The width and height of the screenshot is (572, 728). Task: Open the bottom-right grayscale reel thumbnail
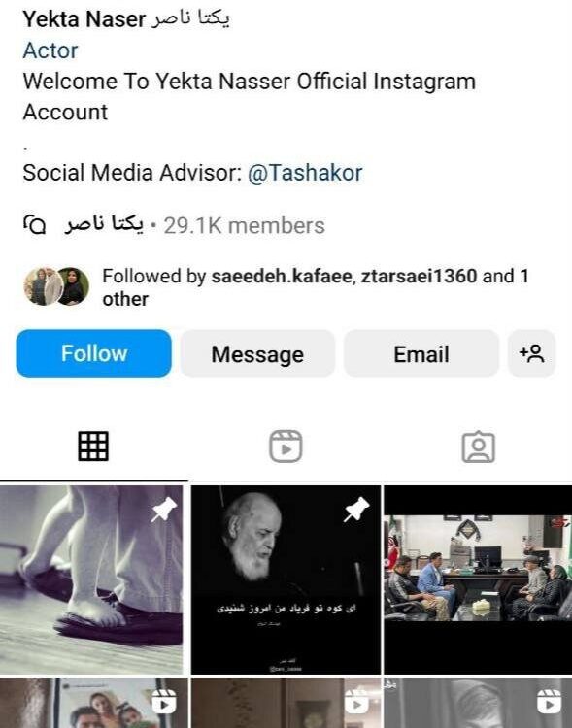pyautogui.click(x=478, y=703)
